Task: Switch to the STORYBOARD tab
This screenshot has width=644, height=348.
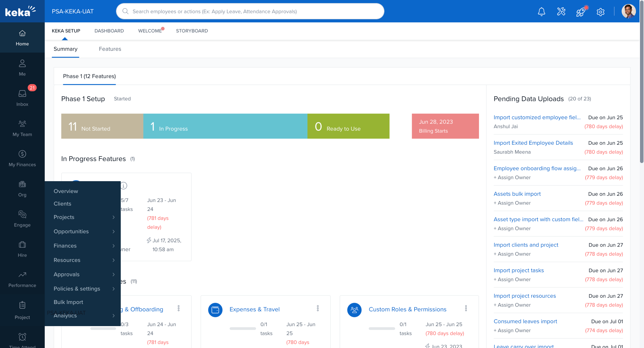Action: pyautogui.click(x=192, y=31)
